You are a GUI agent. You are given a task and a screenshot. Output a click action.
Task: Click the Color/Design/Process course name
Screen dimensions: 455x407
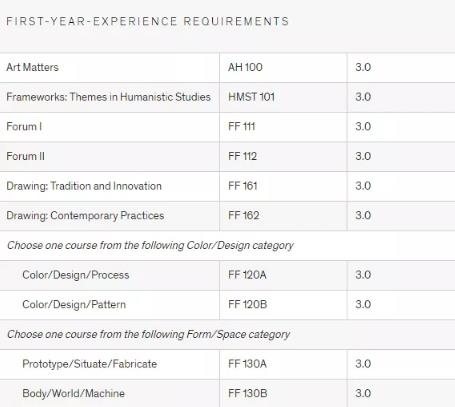coord(76,275)
